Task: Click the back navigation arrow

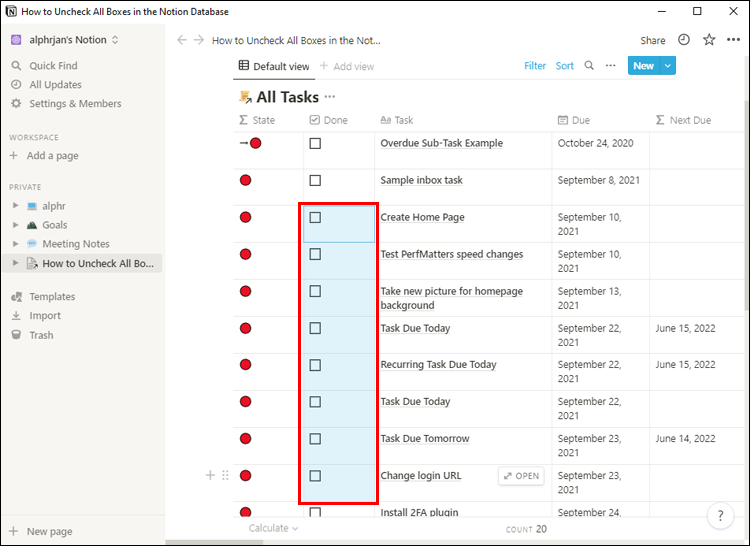Action: tap(182, 41)
